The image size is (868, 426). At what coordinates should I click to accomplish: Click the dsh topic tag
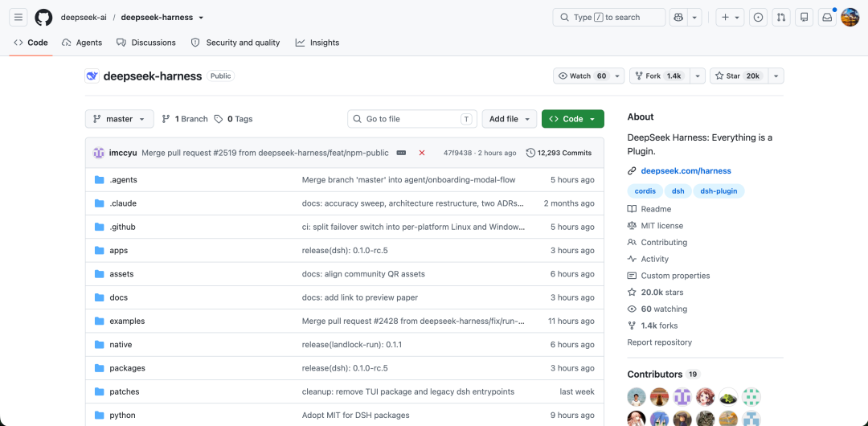pyautogui.click(x=678, y=191)
